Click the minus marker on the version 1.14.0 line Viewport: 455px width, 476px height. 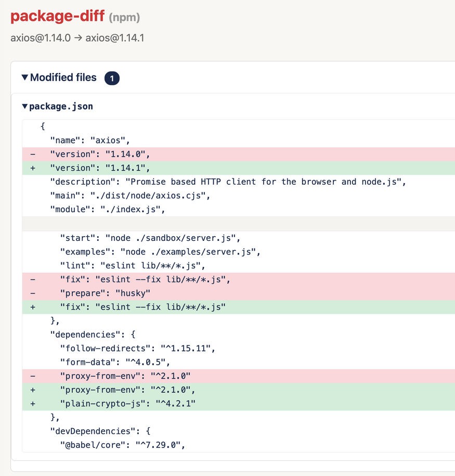coord(32,154)
